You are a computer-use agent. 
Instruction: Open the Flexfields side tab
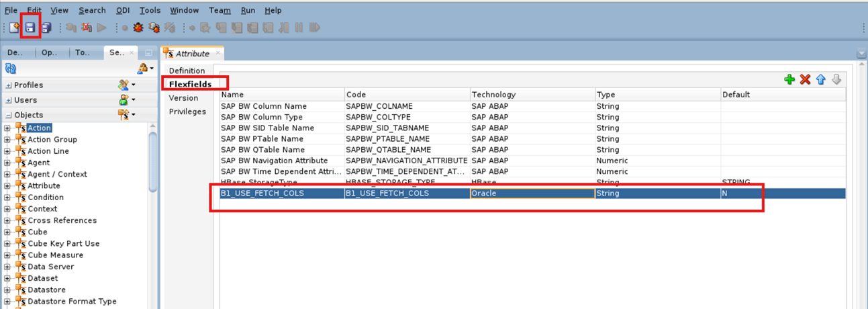(x=190, y=85)
